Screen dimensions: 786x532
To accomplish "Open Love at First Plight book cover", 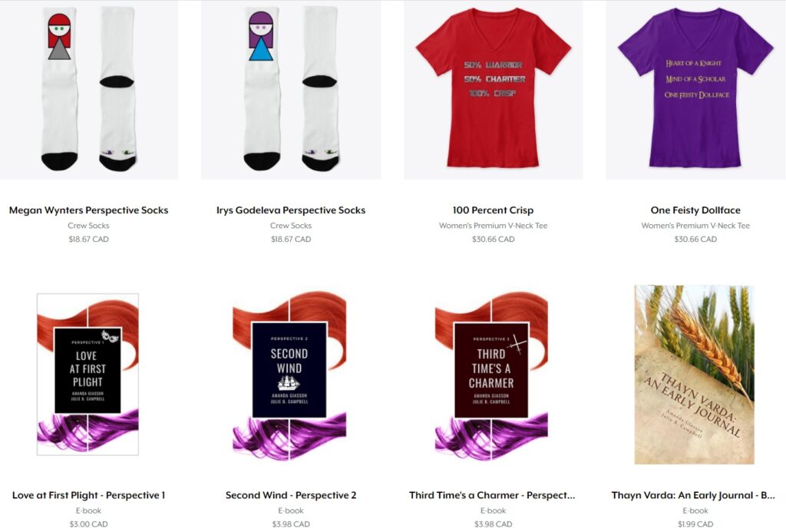I will click(88, 374).
